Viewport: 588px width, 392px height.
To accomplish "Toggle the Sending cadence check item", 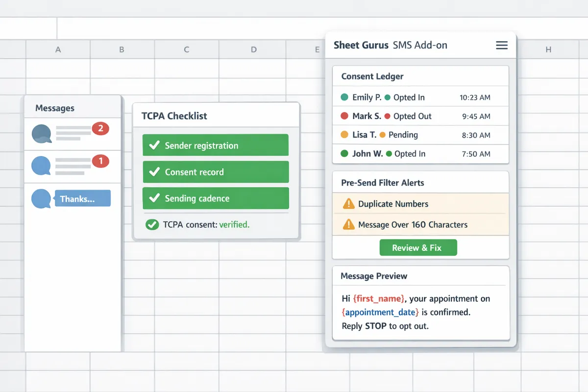I will (x=216, y=198).
